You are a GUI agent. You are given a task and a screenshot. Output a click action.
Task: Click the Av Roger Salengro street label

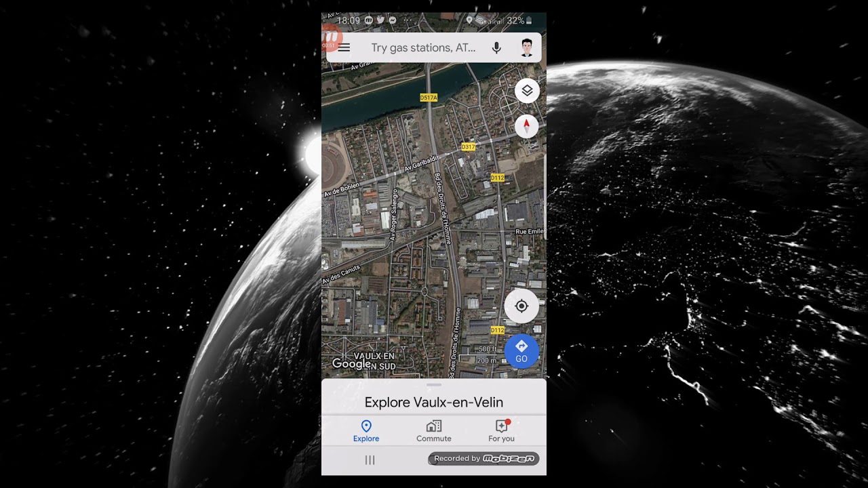coord(393,215)
